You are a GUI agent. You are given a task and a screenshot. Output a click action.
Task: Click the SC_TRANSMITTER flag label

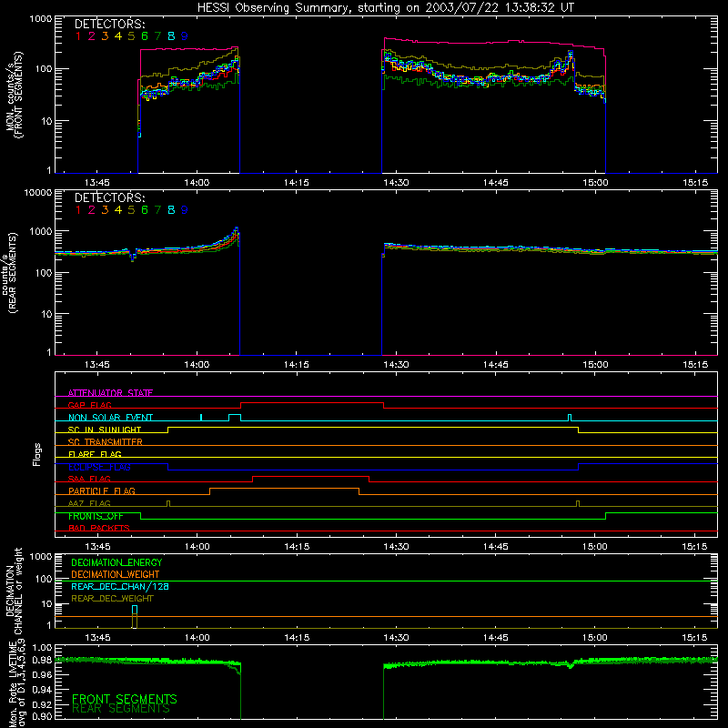click(106, 442)
